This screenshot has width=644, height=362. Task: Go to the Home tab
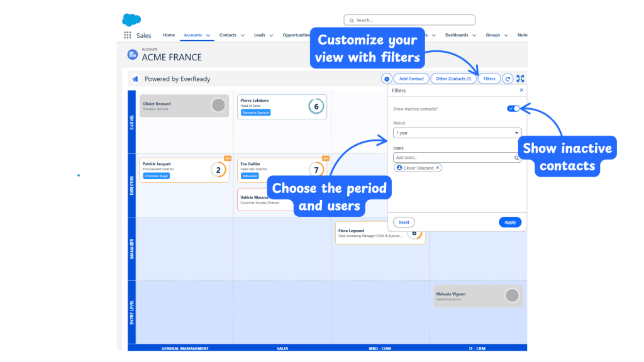coord(169,35)
